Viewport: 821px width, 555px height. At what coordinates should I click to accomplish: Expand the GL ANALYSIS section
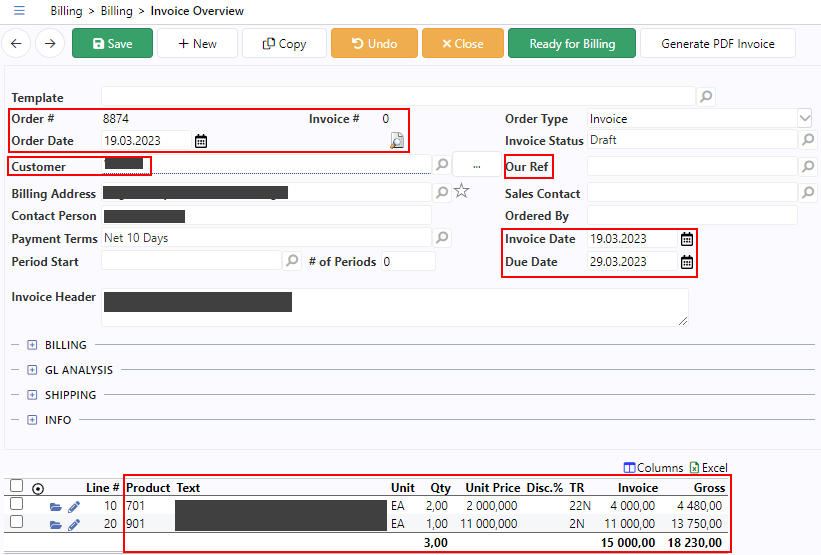pos(32,370)
